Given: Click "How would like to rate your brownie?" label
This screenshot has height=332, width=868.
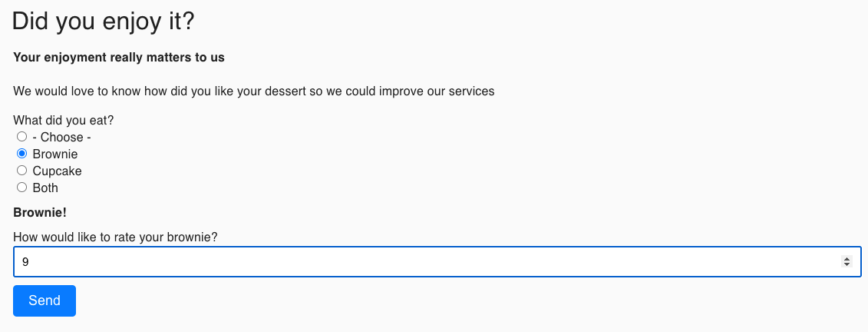Looking at the screenshot, I should pos(115,237).
